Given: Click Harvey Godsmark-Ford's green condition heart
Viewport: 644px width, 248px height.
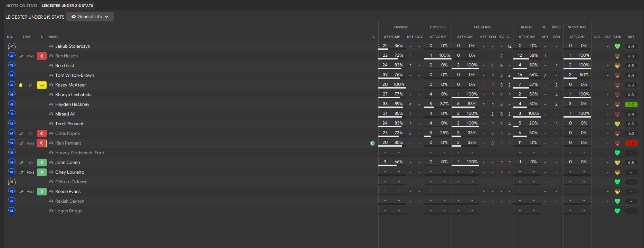Looking at the screenshot, I should coord(617,153).
